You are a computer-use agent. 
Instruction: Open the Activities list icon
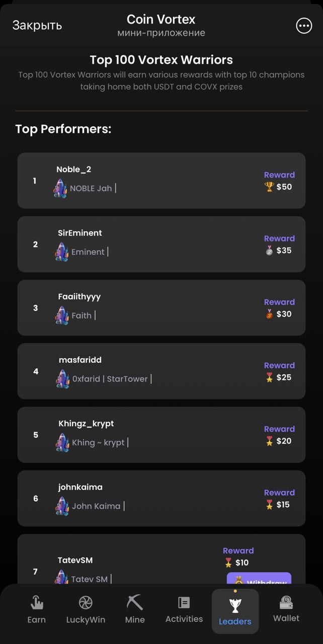coord(184,602)
